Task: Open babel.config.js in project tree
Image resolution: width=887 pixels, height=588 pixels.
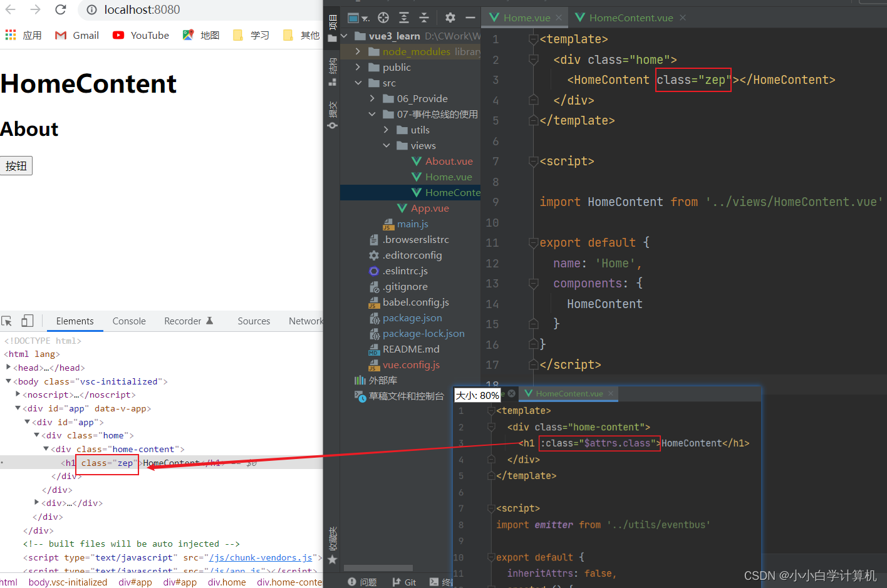Action: (x=408, y=302)
